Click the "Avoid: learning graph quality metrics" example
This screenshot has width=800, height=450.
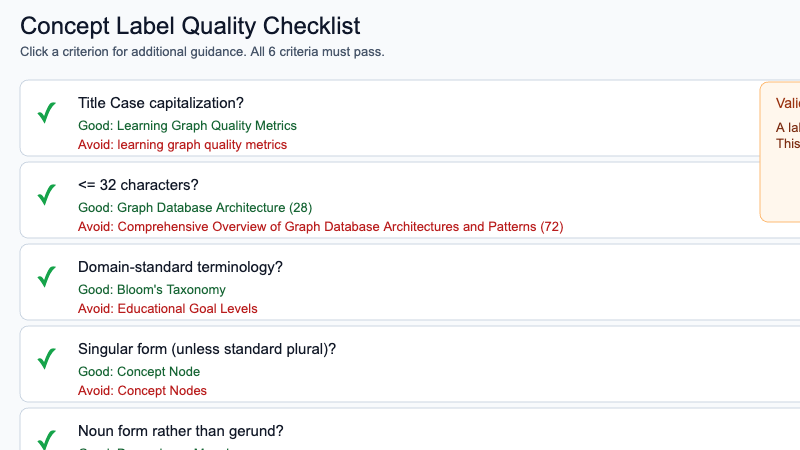[182, 145]
